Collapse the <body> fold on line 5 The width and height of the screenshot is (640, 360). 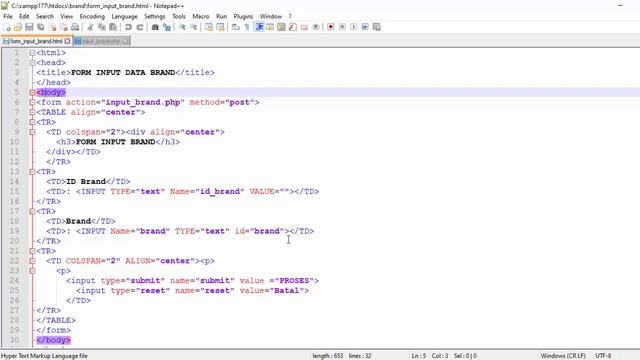click(32, 93)
